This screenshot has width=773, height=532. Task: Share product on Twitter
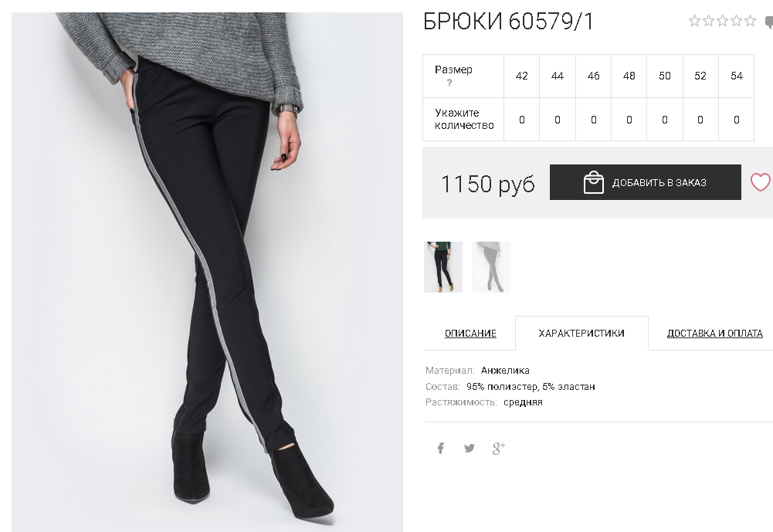pos(470,448)
